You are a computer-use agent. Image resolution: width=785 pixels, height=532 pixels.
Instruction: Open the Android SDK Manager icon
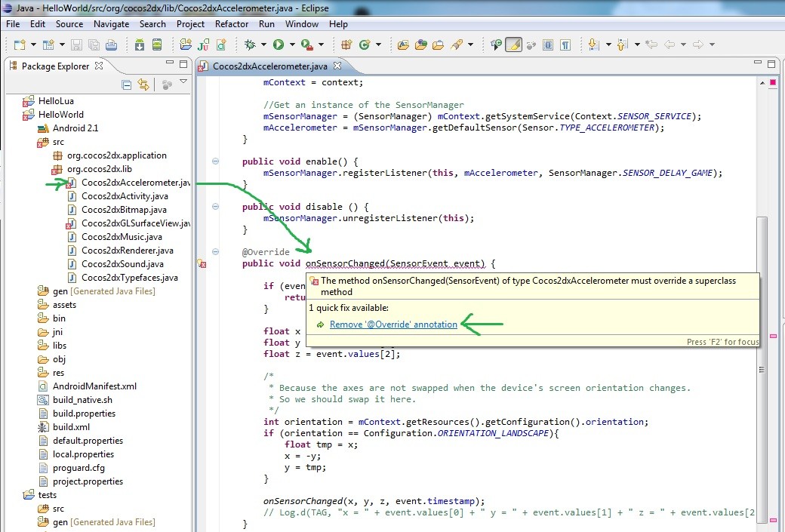[140, 45]
